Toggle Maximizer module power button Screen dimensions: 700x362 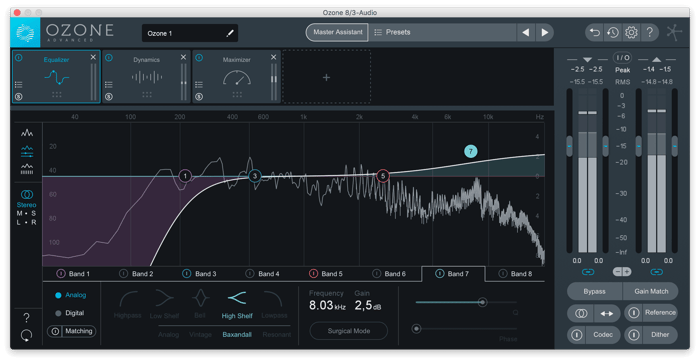click(x=199, y=58)
